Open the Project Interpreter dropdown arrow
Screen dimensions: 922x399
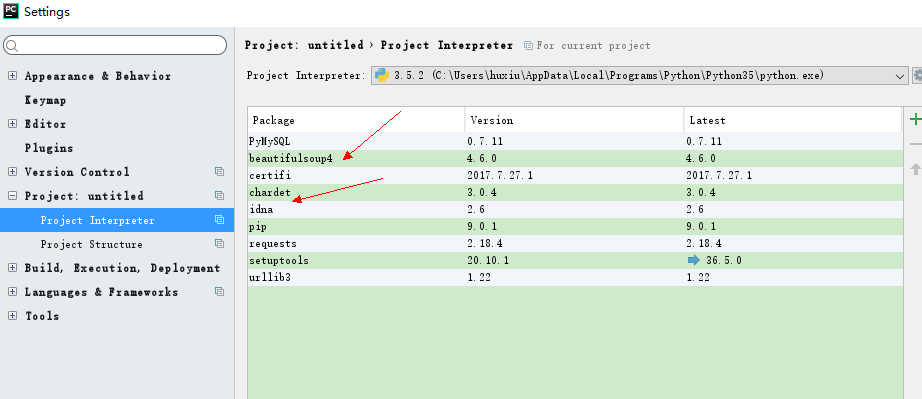(x=900, y=76)
